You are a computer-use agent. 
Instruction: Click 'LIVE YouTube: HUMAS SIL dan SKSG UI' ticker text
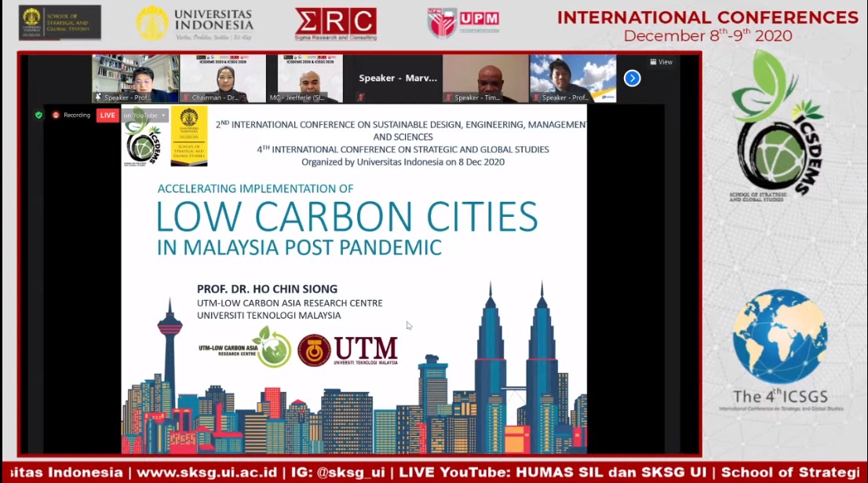pyautogui.click(x=553, y=473)
